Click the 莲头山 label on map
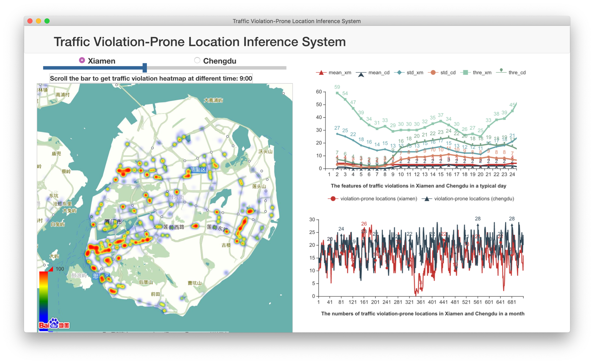Screen dimensions: 594x364 point(259,186)
